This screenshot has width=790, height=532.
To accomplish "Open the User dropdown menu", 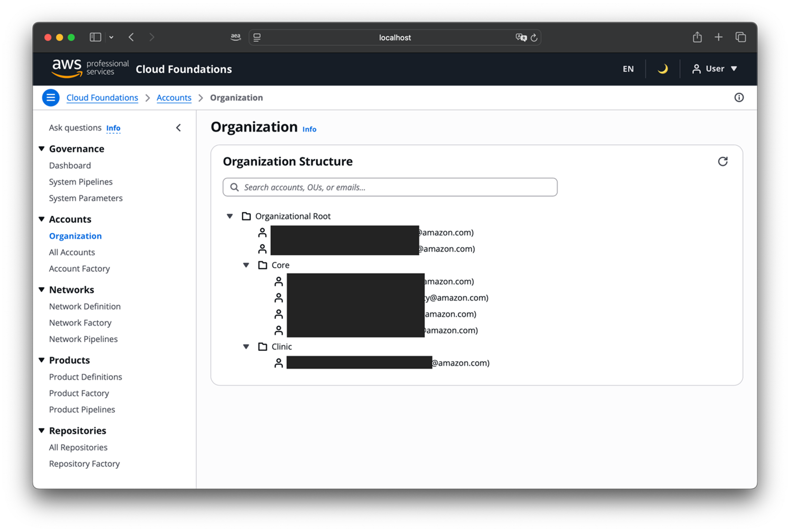I will click(x=715, y=69).
